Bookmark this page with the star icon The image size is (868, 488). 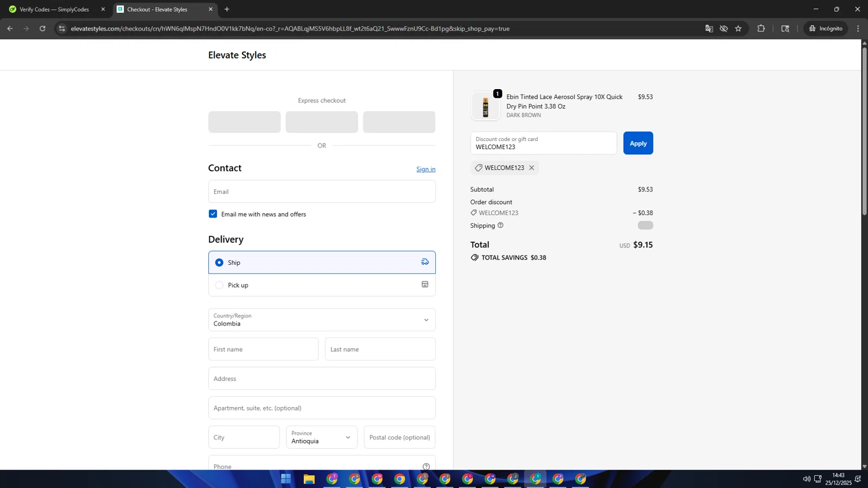(738, 28)
